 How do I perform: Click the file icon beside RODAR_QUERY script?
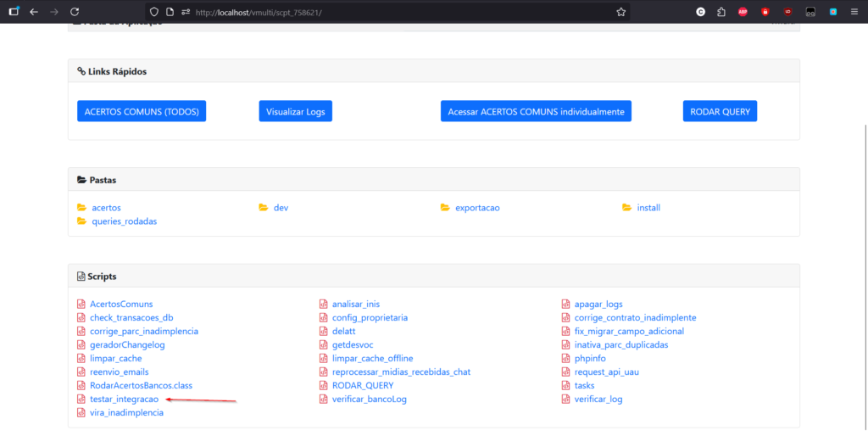click(x=324, y=385)
